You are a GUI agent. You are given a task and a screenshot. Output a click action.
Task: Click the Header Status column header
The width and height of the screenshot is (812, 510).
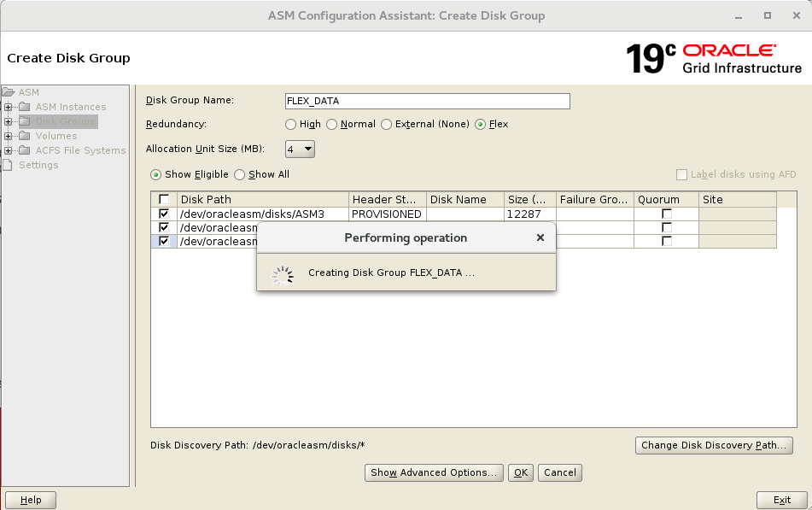[388, 200]
